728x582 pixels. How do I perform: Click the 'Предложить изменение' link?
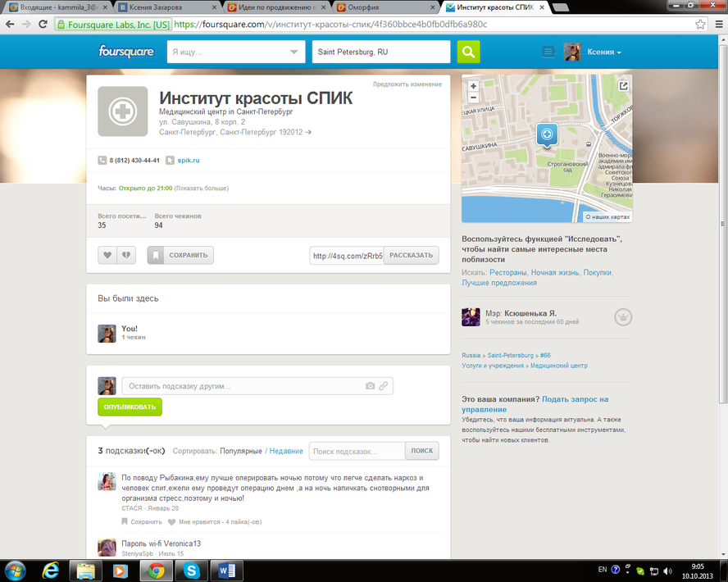[407, 84]
